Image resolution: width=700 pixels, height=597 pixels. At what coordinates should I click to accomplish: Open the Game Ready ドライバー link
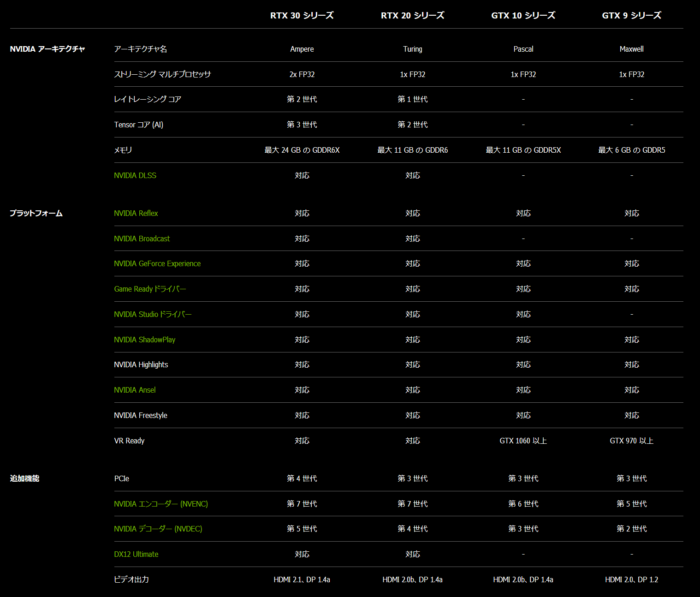click(150, 289)
